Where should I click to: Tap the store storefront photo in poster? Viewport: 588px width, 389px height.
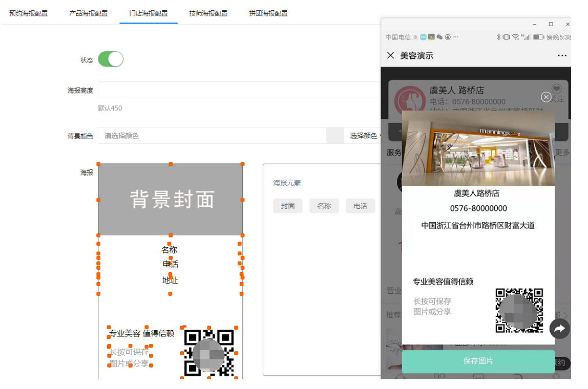478,148
